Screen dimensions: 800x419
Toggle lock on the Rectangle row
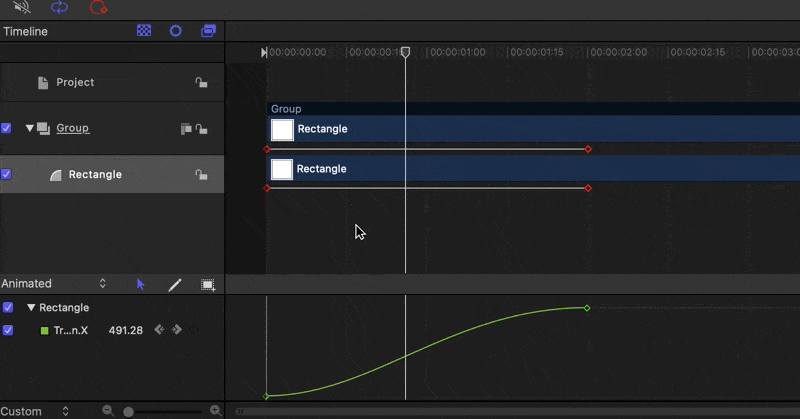point(202,175)
